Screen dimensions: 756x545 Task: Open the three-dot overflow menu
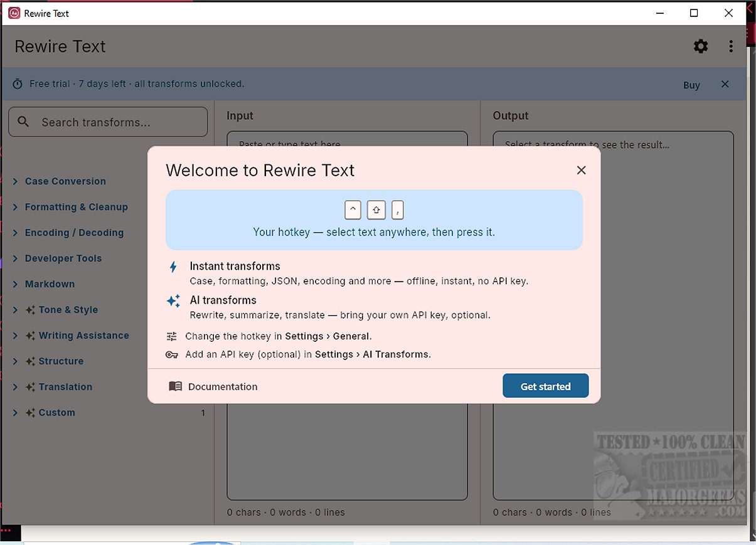(731, 46)
